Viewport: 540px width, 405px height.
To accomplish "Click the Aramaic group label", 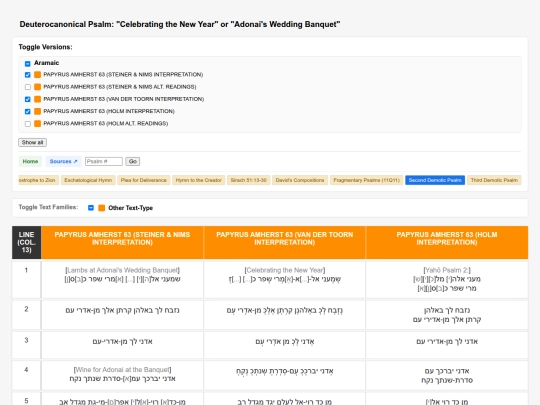I will point(46,63).
